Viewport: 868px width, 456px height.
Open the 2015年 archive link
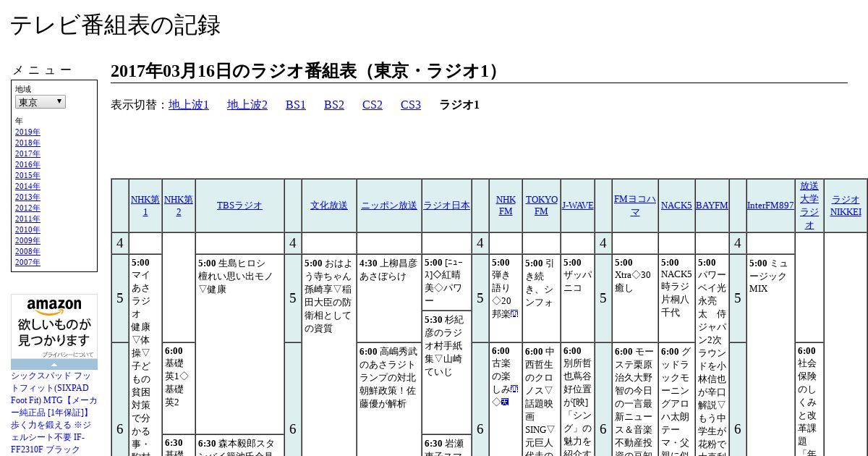27,175
